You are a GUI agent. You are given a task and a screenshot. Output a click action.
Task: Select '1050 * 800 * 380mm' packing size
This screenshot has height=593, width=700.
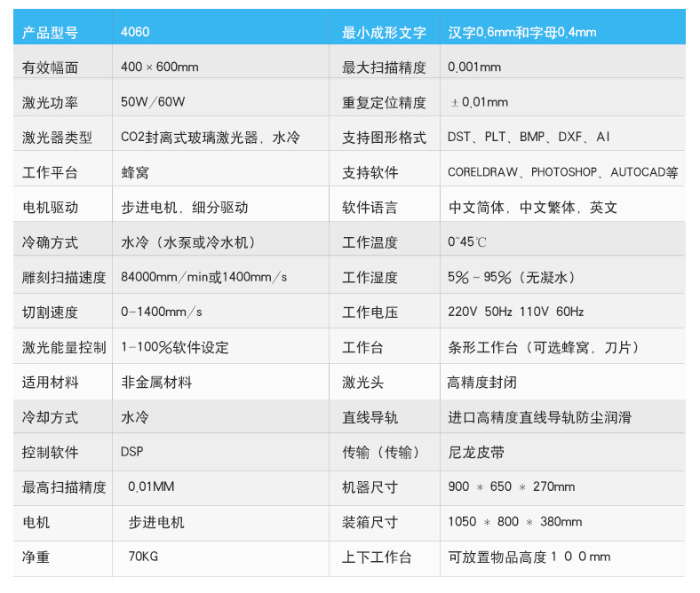[x=515, y=522]
